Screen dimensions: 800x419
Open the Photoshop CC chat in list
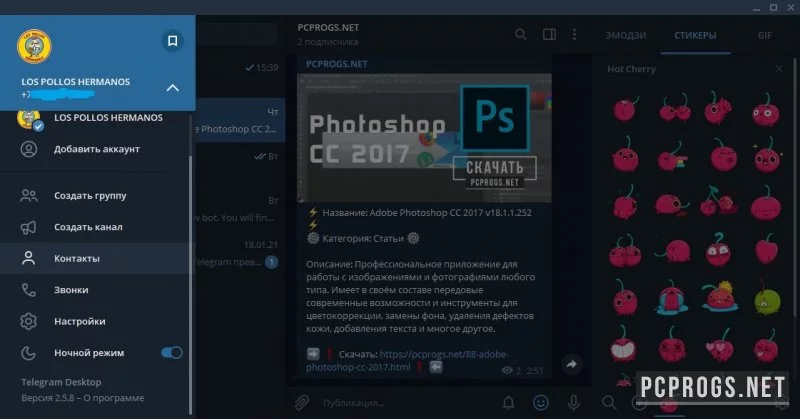click(241, 120)
